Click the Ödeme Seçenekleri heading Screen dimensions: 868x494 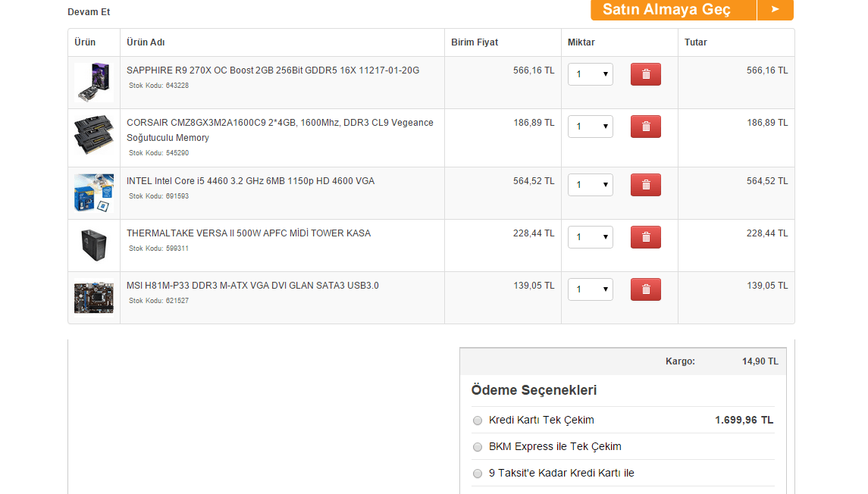(x=534, y=390)
